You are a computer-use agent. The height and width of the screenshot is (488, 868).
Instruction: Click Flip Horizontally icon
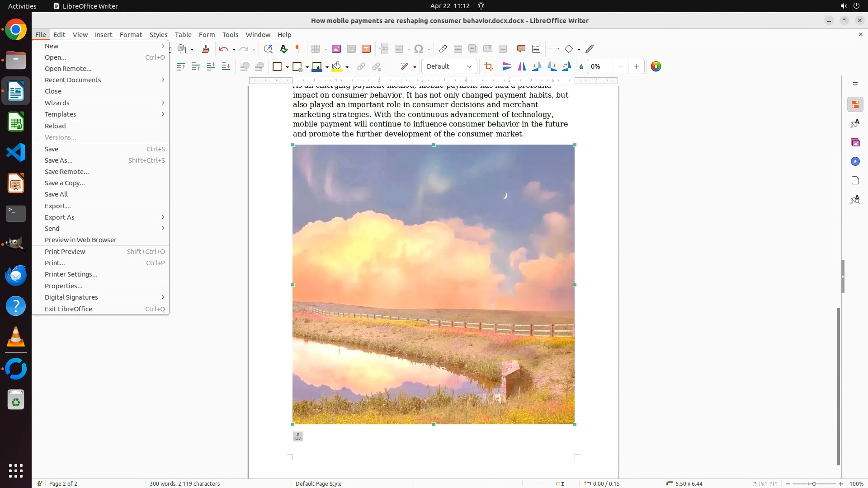pos(522,67)
